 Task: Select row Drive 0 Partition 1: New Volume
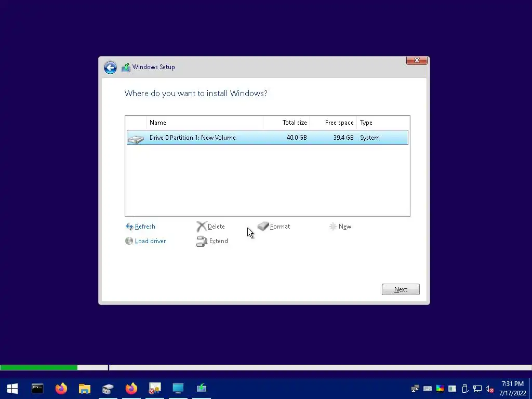[x=268, y=137]
